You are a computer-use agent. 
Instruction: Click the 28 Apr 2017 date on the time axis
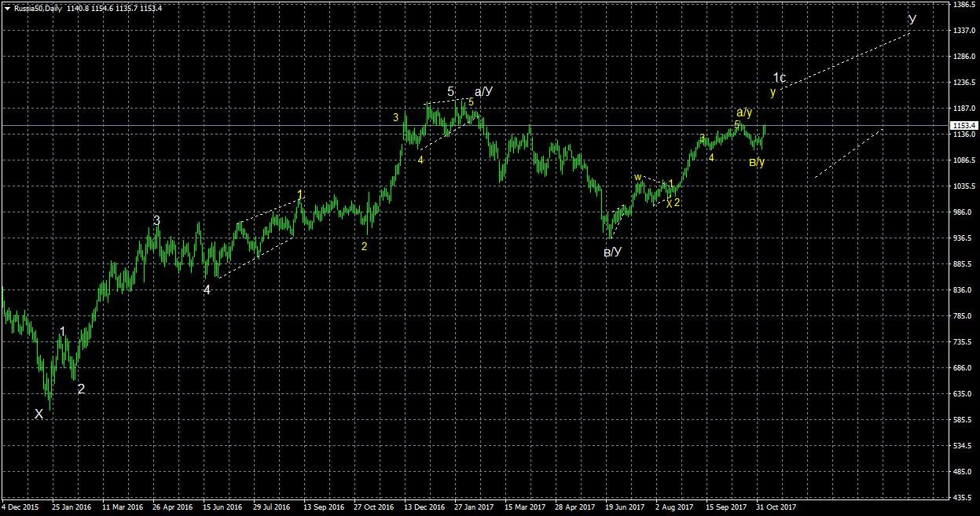[x=575, y=508]
